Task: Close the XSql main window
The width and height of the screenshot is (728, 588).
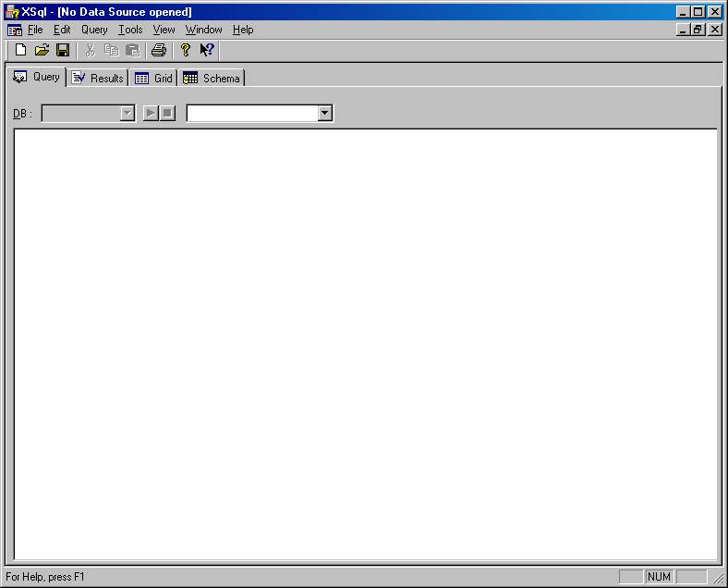Action: click(x=715, y=12)
